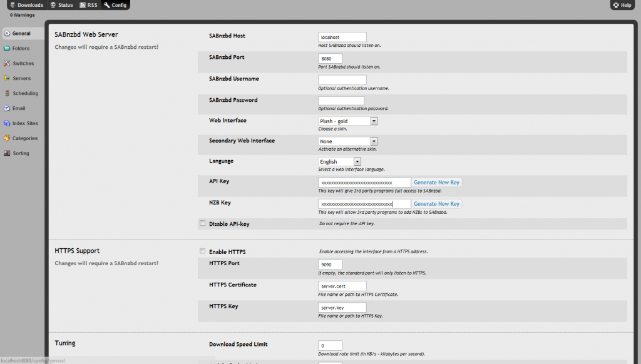Select Sorting in the config sidebar
Image resolution: width=641 pixels, height=364 pixels.
click(21, 153)
